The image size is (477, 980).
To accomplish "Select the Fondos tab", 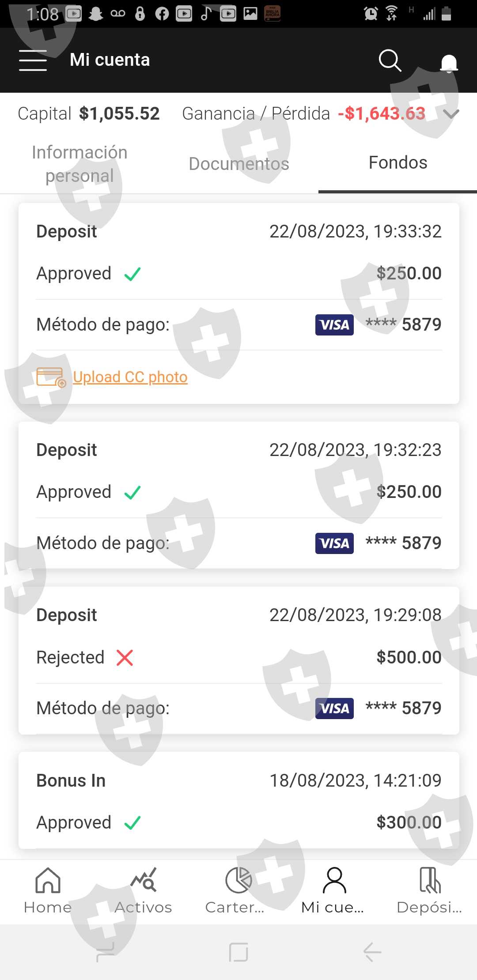I will point(397,163).
